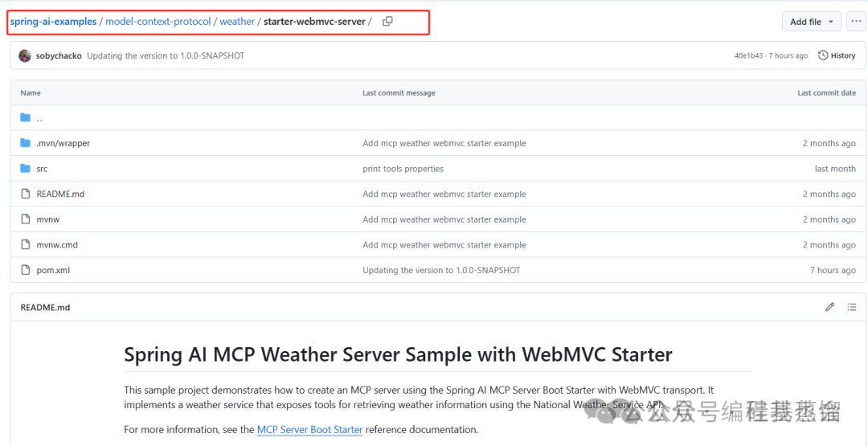Open the README outline list icon
The image size is (868, 446).
coord(851,307)
